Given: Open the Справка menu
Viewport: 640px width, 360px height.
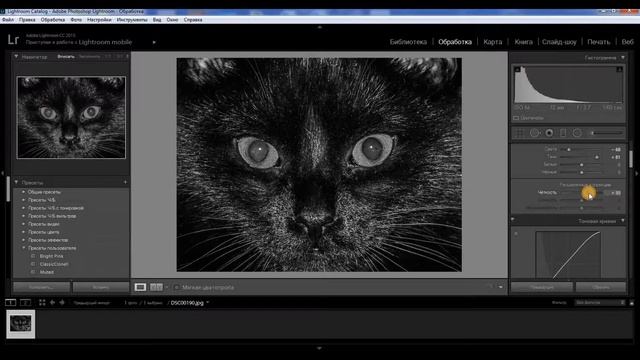Looking at the screenshot, I should [x=193, y=20].
